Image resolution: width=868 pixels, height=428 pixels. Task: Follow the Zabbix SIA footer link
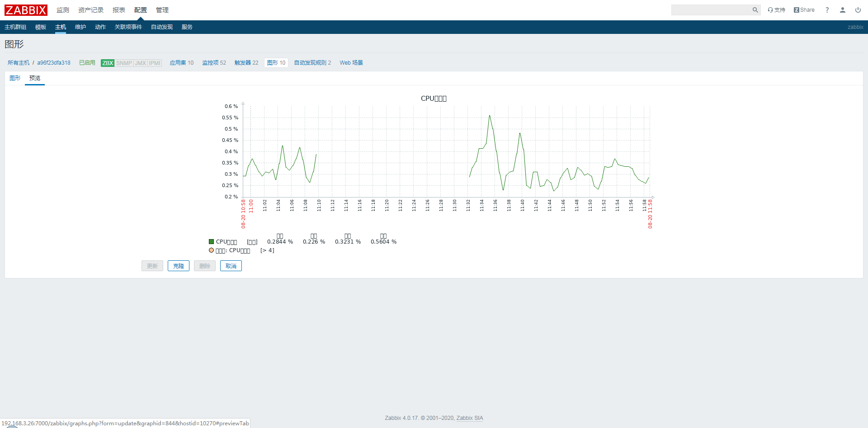pyautogui.click(x=470, y=418)
